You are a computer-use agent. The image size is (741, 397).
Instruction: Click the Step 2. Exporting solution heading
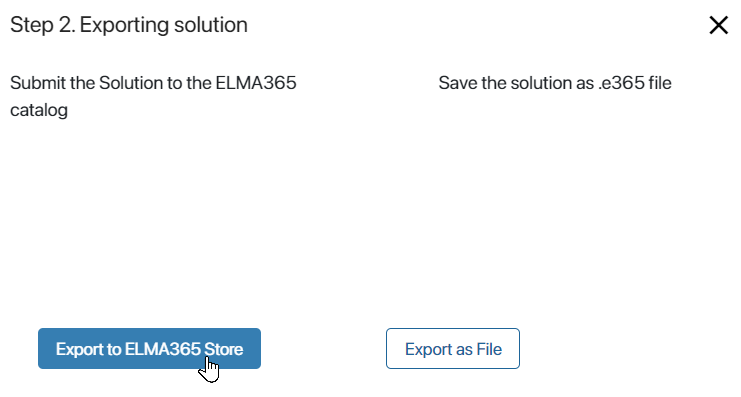pos(129,25)
